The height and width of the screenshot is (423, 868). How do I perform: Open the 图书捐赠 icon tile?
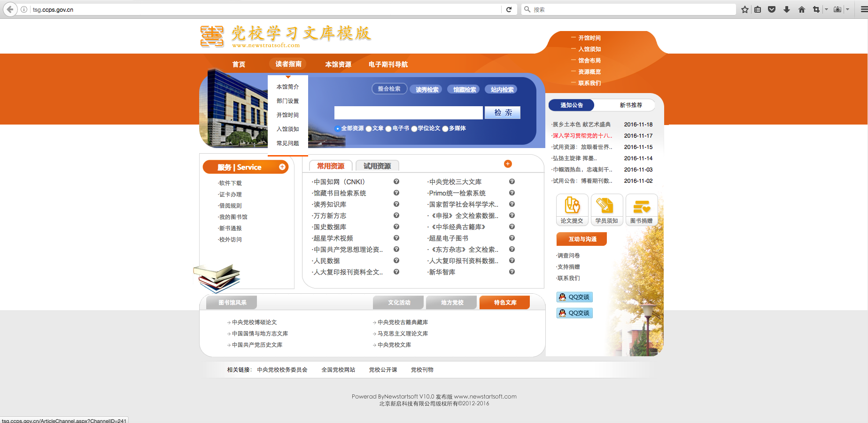pyautogui.click(x=641, y=210)
